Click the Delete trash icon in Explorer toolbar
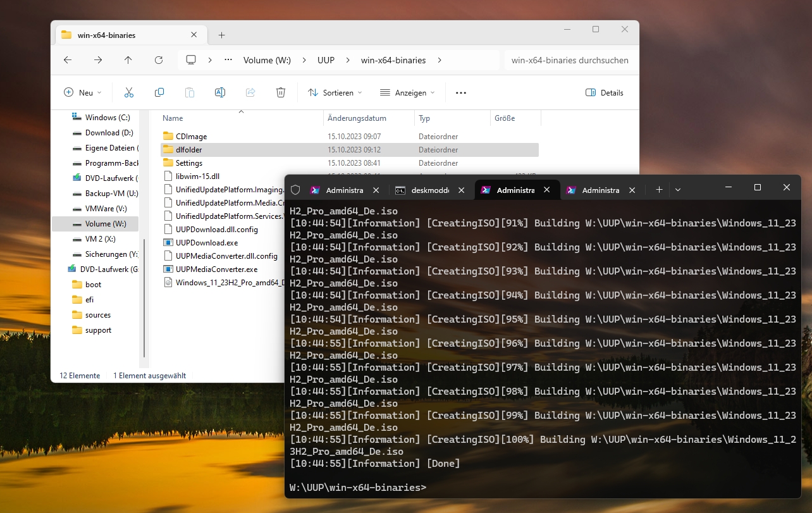The image size is (812, 513). pyautogui.click(x=281, y=92)
